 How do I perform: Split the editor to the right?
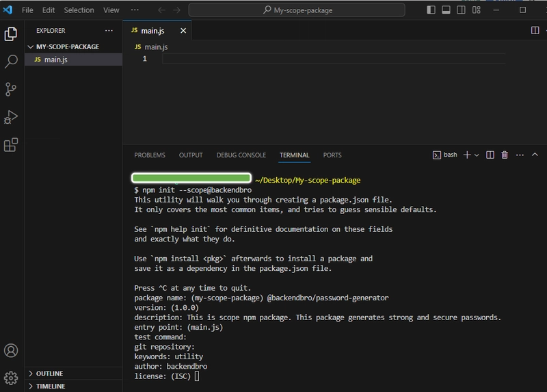point(535,31)
